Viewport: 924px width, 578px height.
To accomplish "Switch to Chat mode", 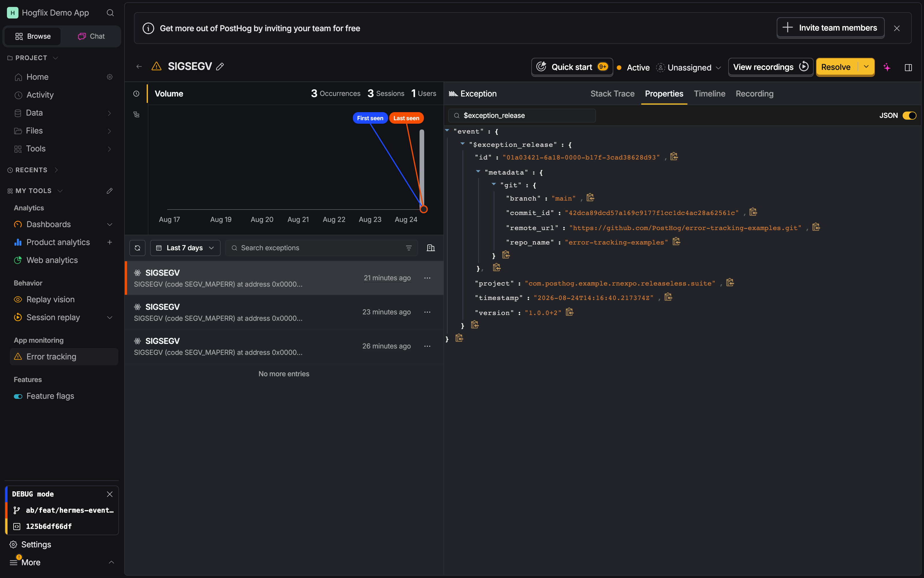I will click(91, 36).
